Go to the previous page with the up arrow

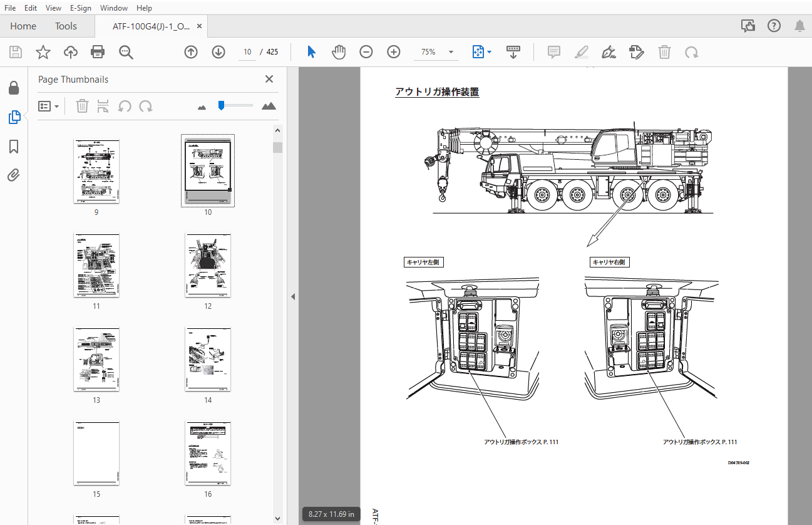coord(191,52)
